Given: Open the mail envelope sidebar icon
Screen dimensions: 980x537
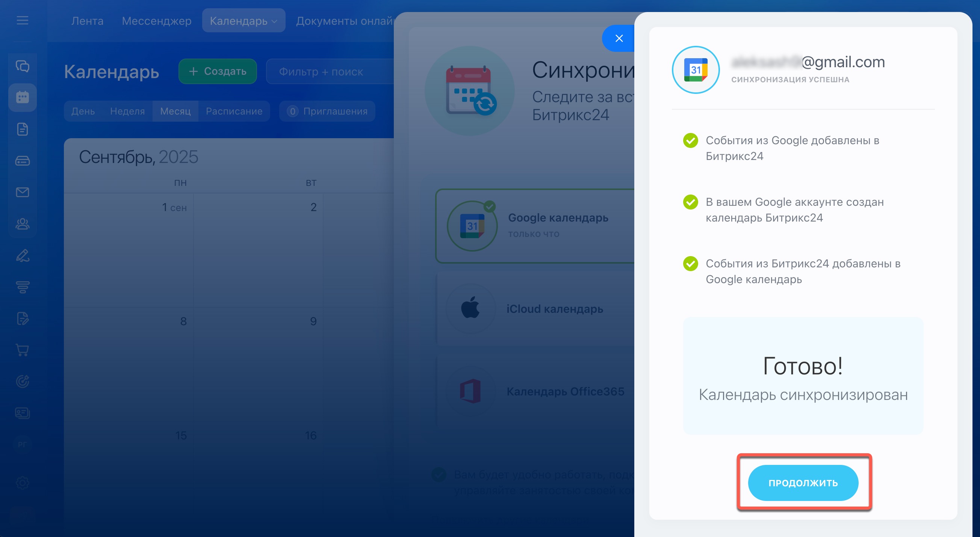Looking at the screenshot, I should click(x=23, y=192).
